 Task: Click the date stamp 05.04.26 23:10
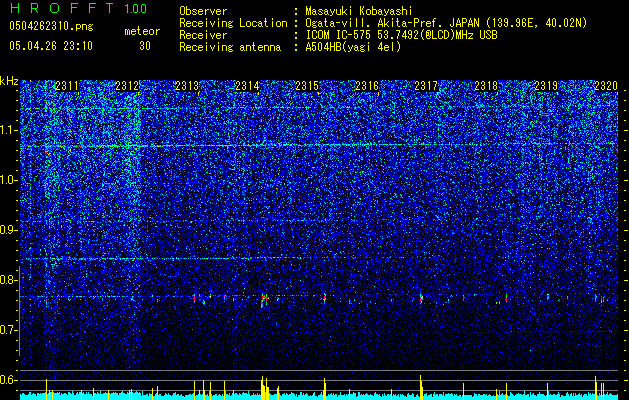[x=51, y=46]
